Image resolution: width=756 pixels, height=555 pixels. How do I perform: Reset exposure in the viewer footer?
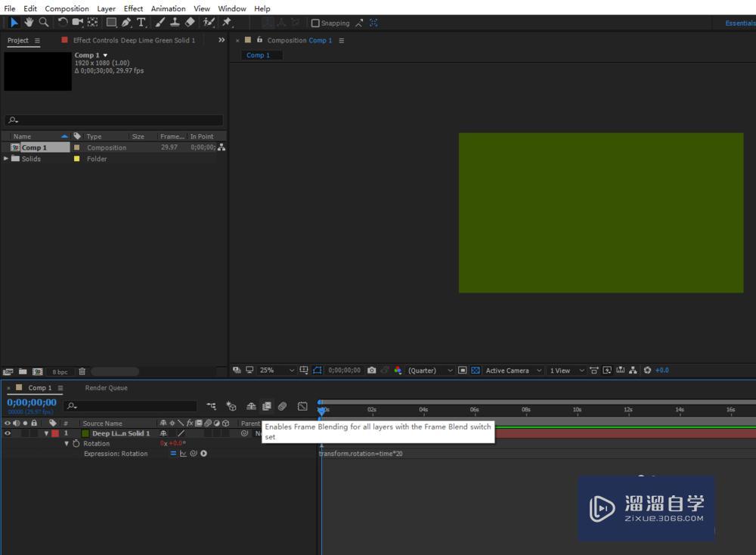point(648,371)
